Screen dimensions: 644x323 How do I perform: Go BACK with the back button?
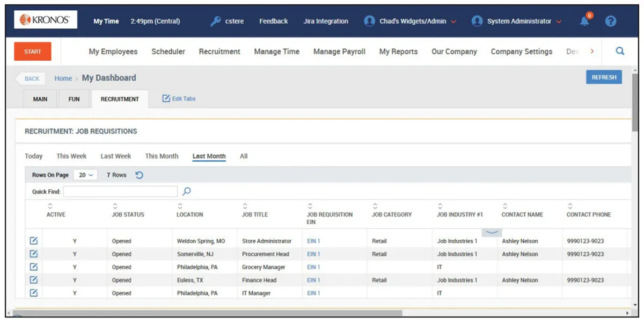pyautogui.click(x=31, y=78)
